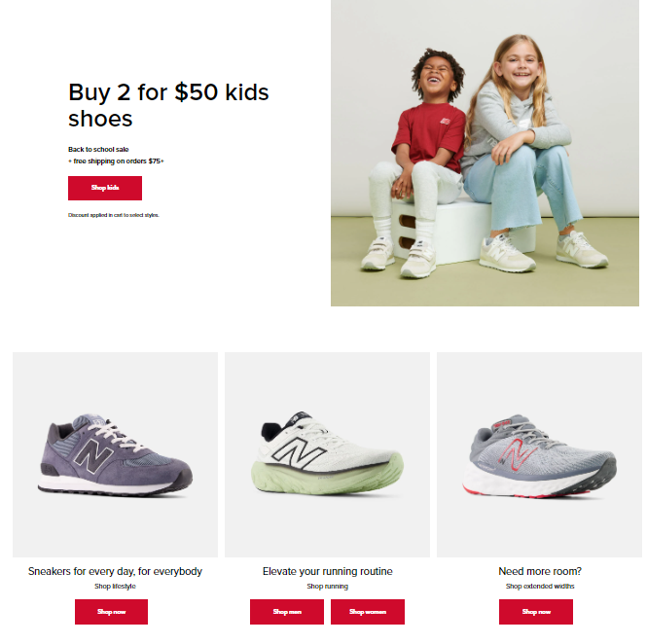Click the Discount applied in cart disclaimer text
This screenshot has height=644, width=647.
coord(114,215)
